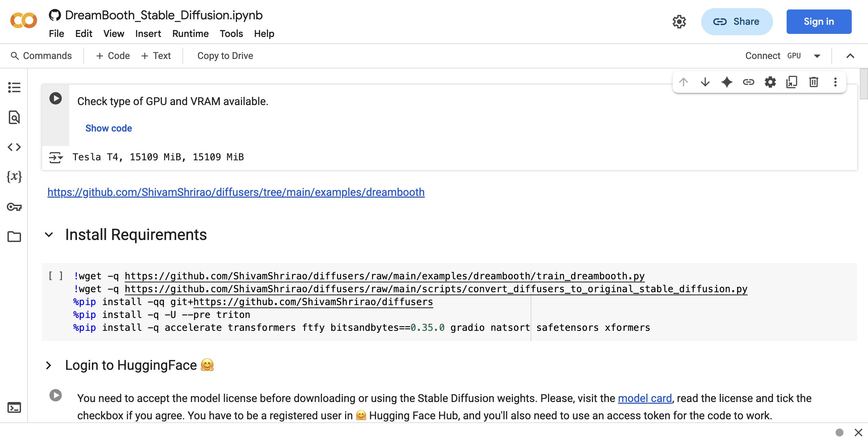This screenshot has width=868, height=442.
Task: Collapse the Install Requirements section
Action: (49, 235)
